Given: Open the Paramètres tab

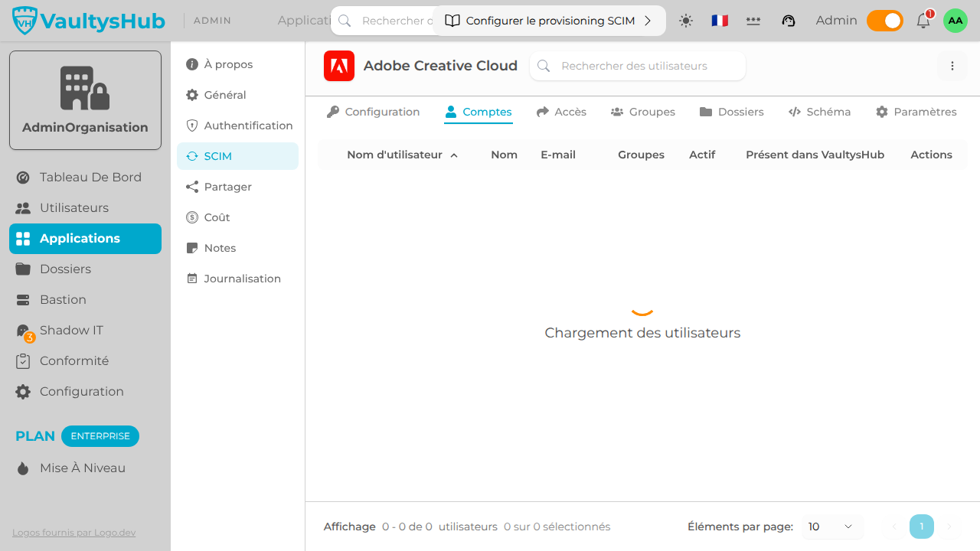Looking at the screenshot, I should (x=916, y=112).
